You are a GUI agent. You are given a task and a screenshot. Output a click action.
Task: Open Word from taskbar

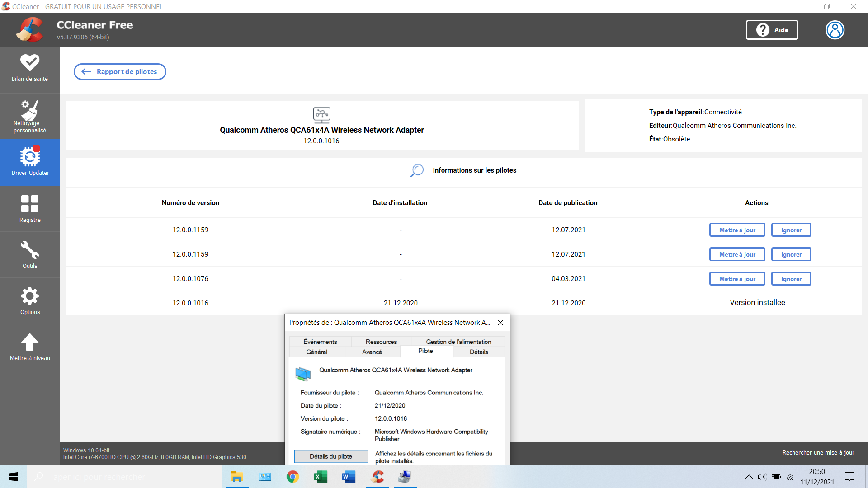(349, 477)
